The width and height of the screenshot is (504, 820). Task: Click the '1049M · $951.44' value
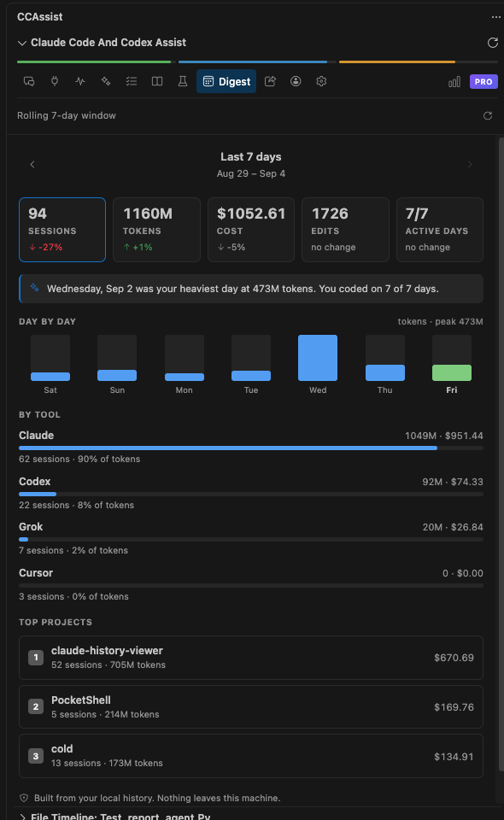tap(444, 436)
